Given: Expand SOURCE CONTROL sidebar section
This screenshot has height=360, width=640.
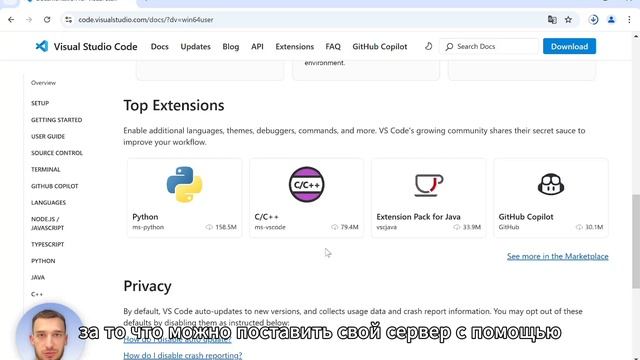Looking at the screenshot, I should point(57,153).
